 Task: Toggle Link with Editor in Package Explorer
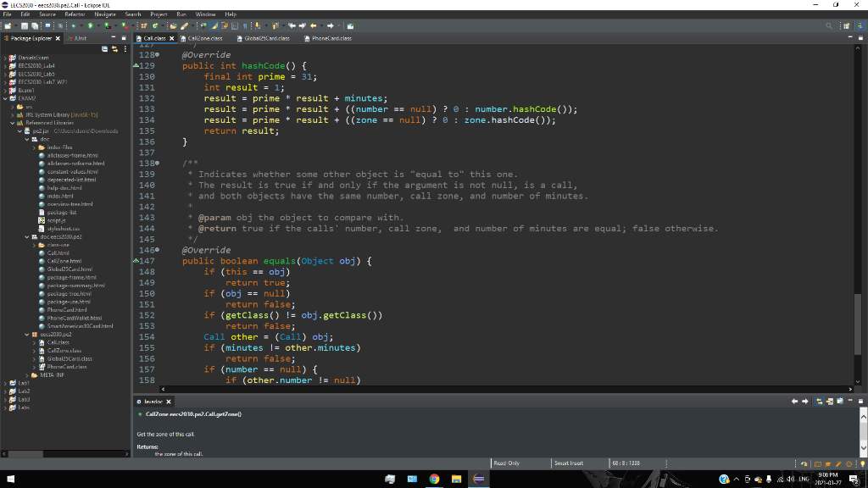pos(114,49)
